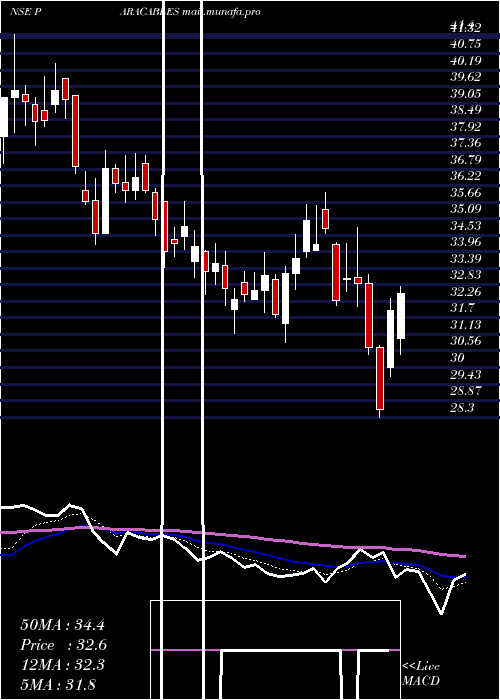The height and width of the screenshot is (700, 500).
Task: Click the Price : 32.6 readout
Action: point(63,645)
